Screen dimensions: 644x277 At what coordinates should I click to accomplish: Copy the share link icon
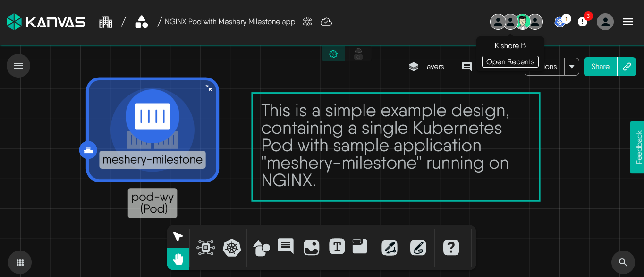pyautogui.click(x=627, y=67)
